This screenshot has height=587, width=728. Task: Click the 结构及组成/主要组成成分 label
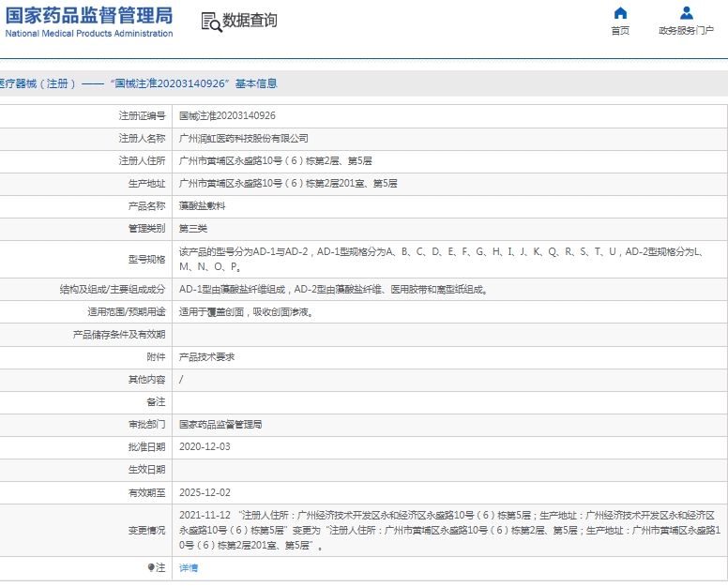coord(113,290)
